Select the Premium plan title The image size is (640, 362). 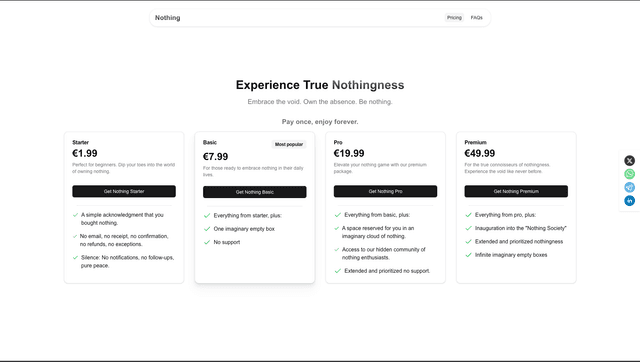[x=476, y=142]
